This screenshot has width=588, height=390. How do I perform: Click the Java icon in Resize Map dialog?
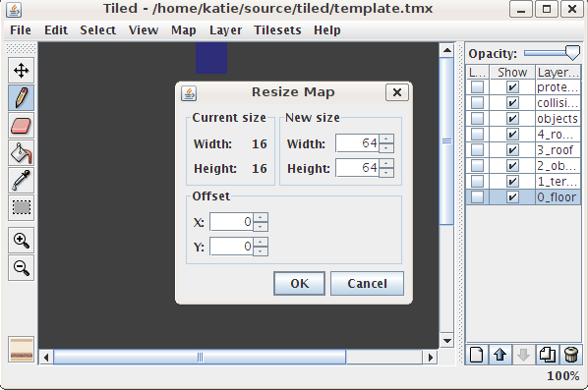click(189, 92)
